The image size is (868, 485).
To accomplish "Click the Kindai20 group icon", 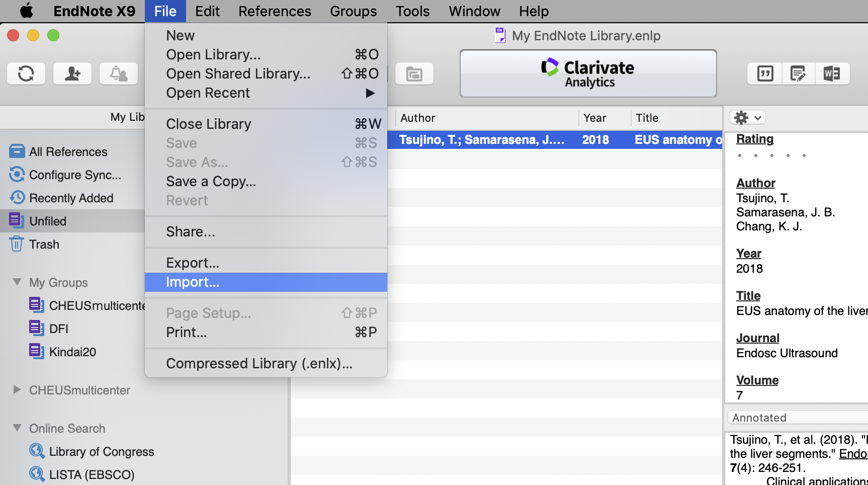I will [x=36, y=351].
